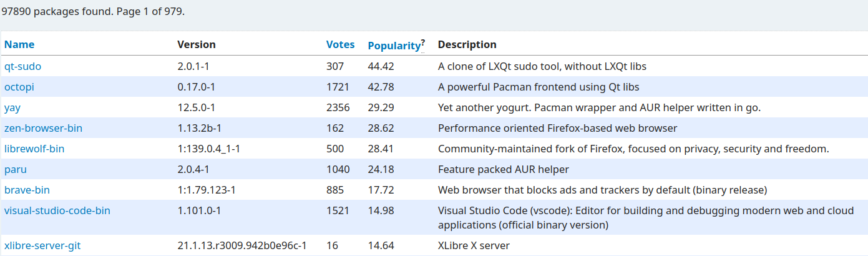Sort the list by Votes column
Screen dimensions: 868x256
tap(340, 44)
